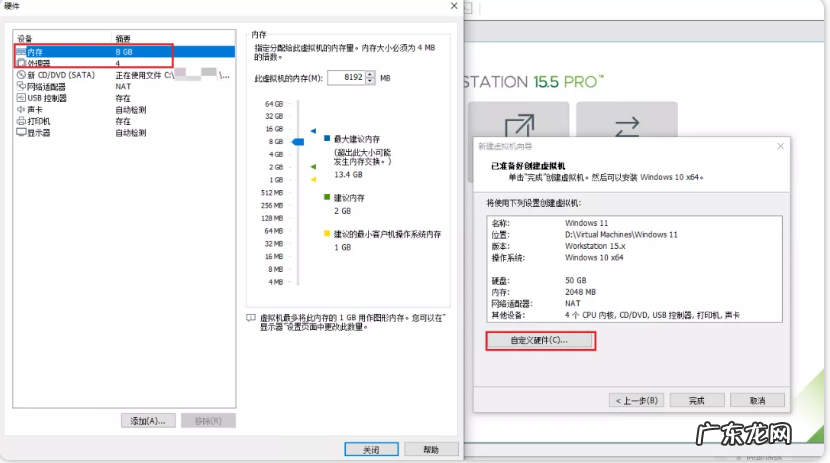Click the monitor icon beside 显示器
Viewport: 830px width, 463px height.
coord(21,132)
